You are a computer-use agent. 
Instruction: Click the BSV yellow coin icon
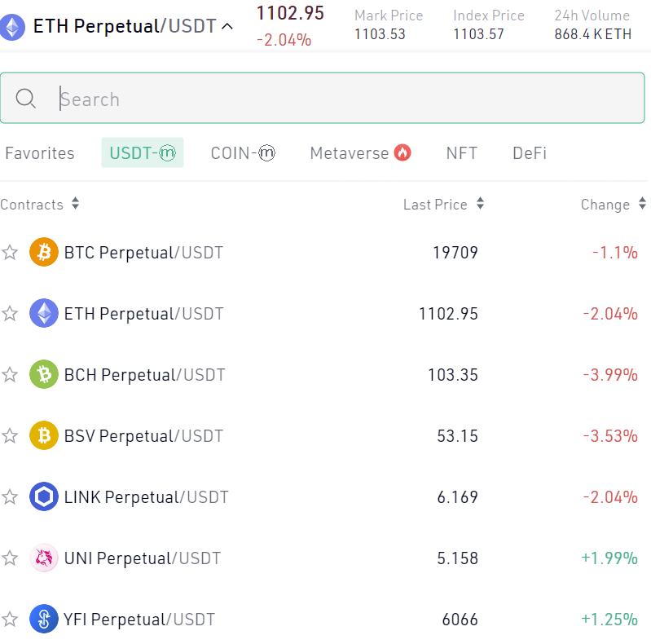point(44,436)
